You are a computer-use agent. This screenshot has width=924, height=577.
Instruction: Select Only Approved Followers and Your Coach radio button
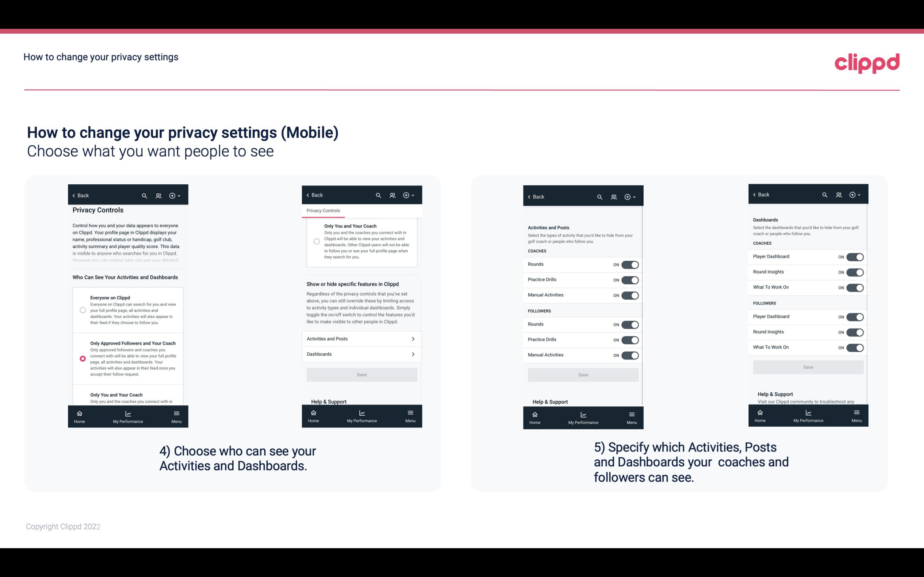(82, 358)
